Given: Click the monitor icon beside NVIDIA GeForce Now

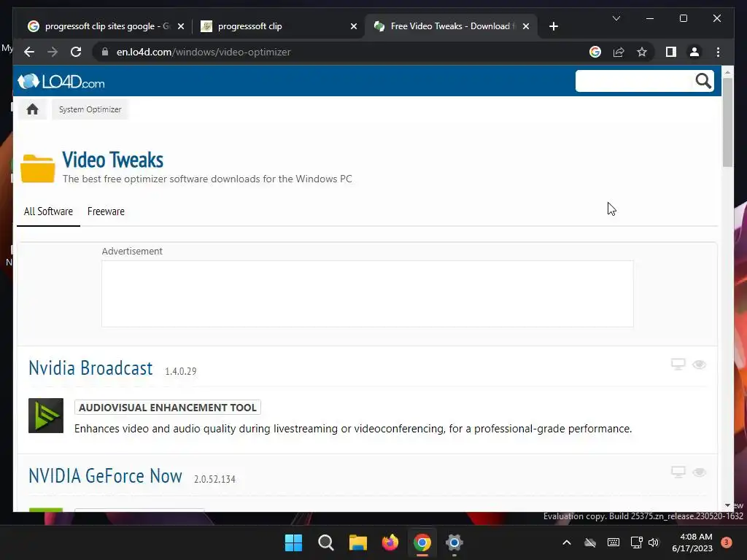Looking at the screenshot, I should point(678,472).
